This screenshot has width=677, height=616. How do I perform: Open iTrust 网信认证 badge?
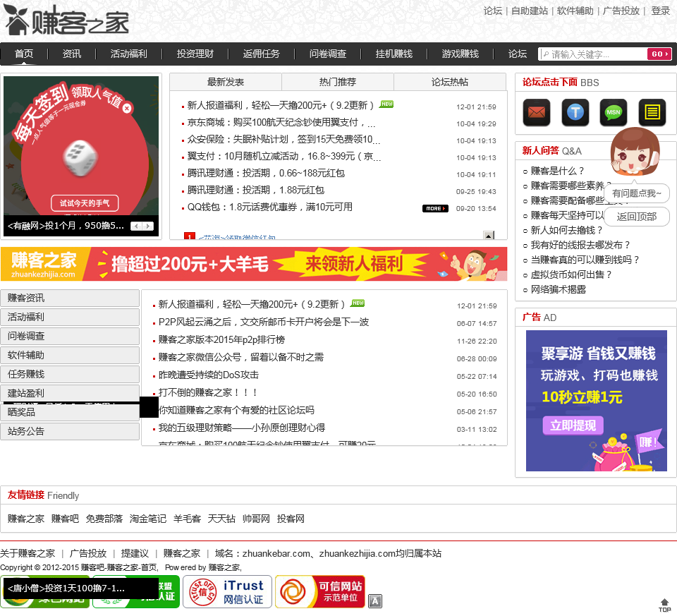tap(227, 591)
